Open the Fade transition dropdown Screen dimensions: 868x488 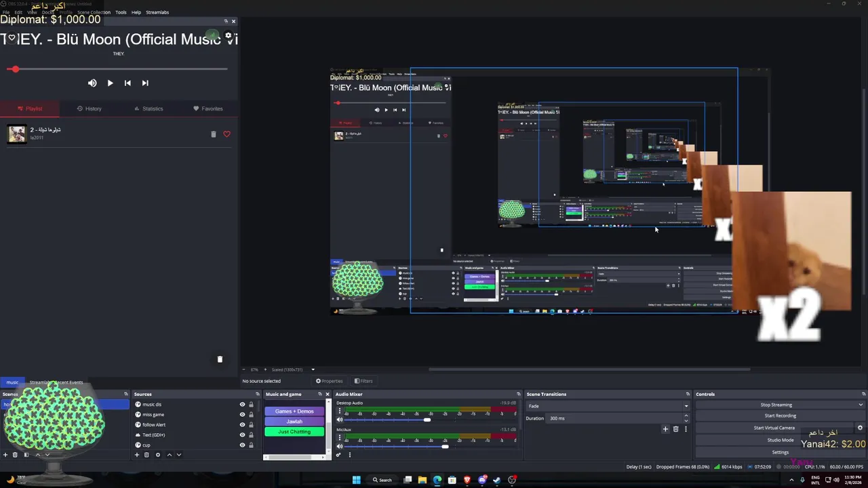pyautogui.click(x=608, y=406)
